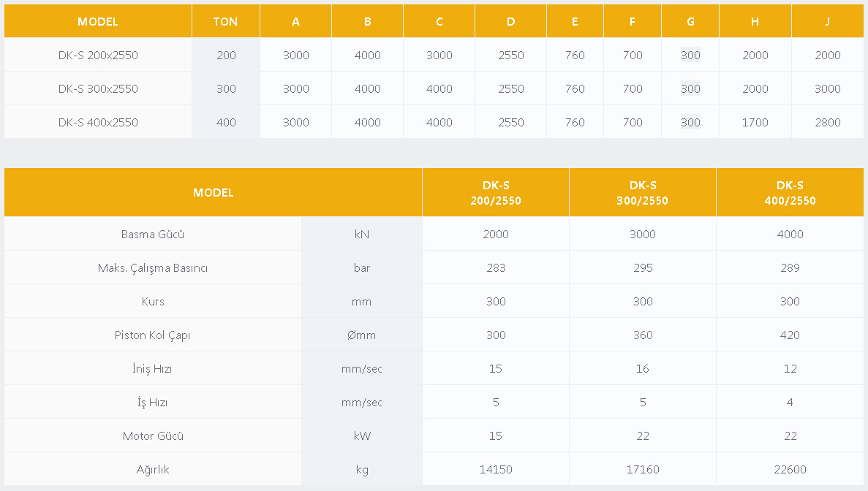Select Basma Gücü value 4000 under DK-S 400/2550

[x=790, y=235]
